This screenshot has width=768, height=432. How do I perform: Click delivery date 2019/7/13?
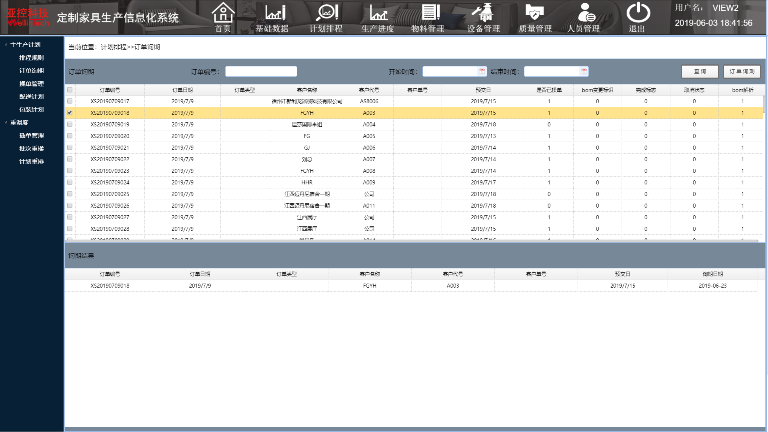pyautogui.click(x=483, y=136)
